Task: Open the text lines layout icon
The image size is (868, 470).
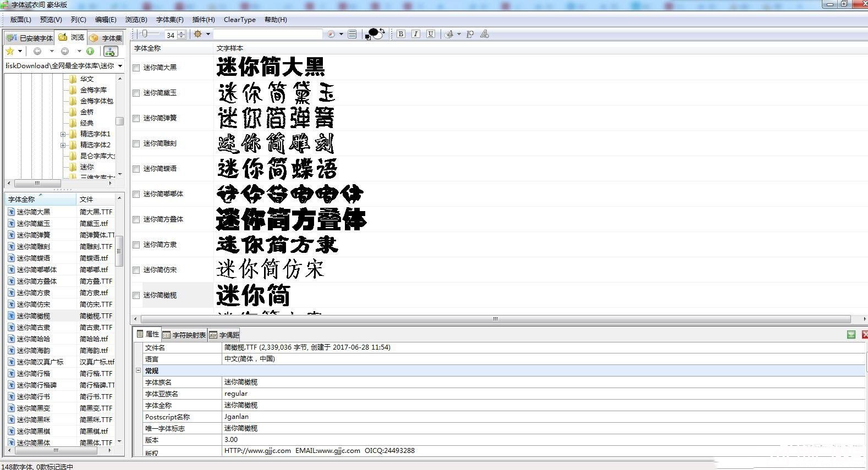Action: [353, 34]
